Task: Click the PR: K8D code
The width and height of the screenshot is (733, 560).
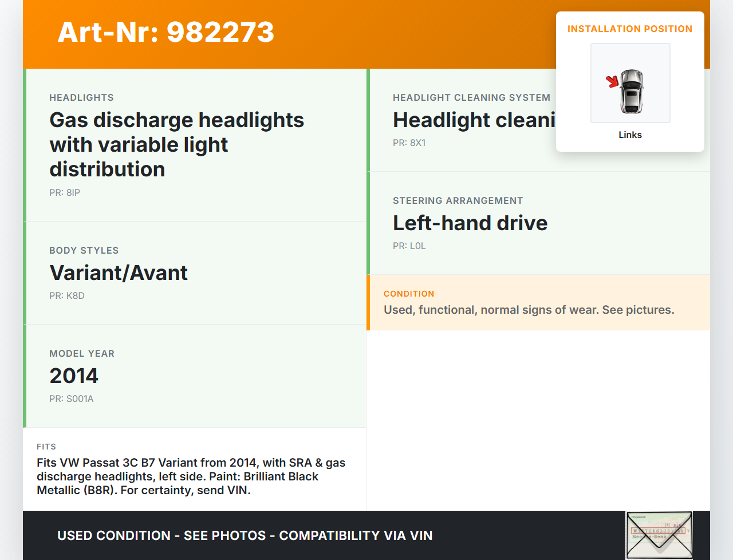Action: pos(67,296)
